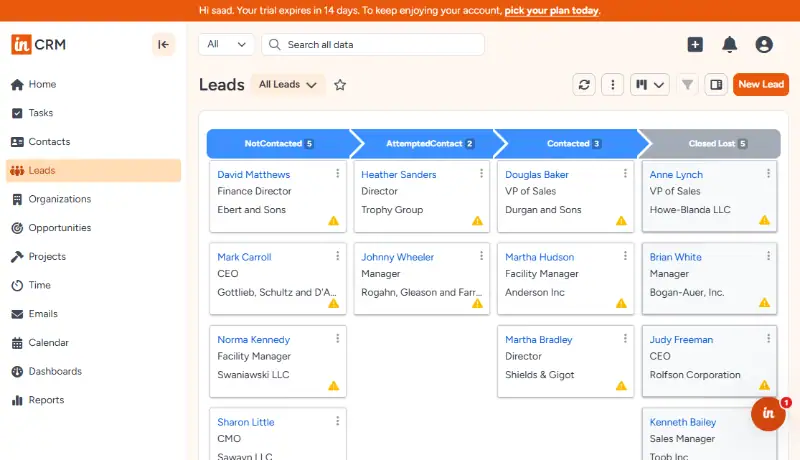The height and width of the screenshot is (460, 800).
Task: Open the filter funnel icon
Action: click(x=687, y=85)
